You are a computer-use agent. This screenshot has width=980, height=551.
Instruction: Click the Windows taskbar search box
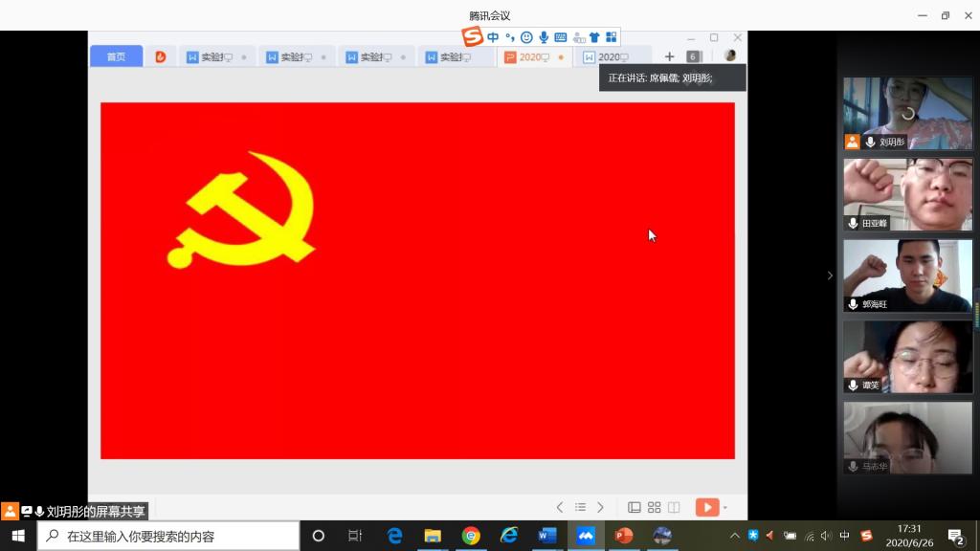pyautogui.click(x=168, y=536)
